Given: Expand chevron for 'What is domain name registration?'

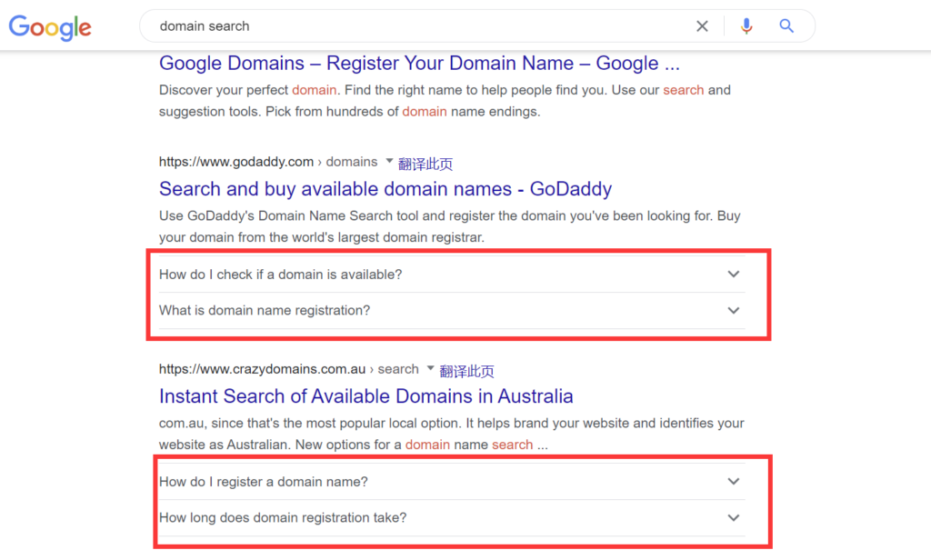Looking at the screenshot, I should tap(734, 311).
